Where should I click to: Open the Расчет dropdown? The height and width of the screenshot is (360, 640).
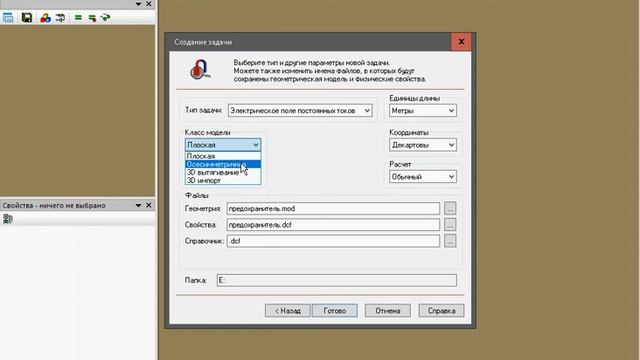click(422, 177)
